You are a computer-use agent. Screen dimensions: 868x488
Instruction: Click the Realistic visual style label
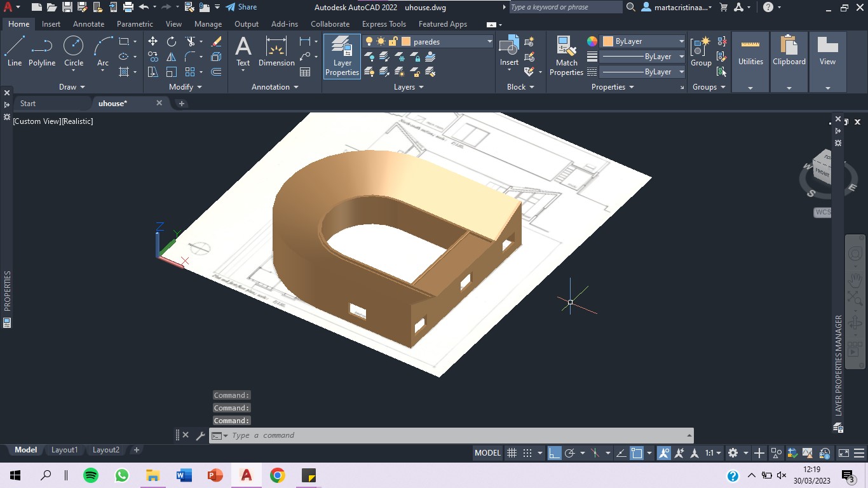[x=77, y=121]
